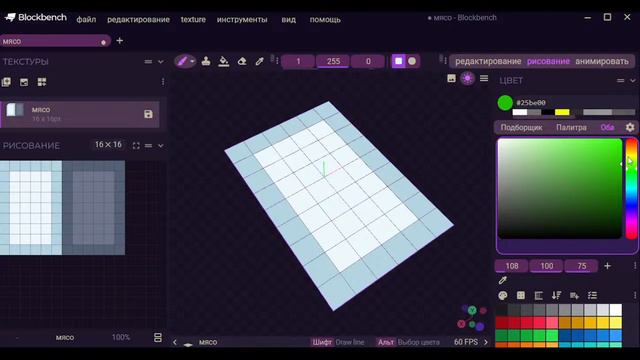Open the brush tool dropdown arrow
The width and height of the screenshot is (640, 360).
(192, 62)
